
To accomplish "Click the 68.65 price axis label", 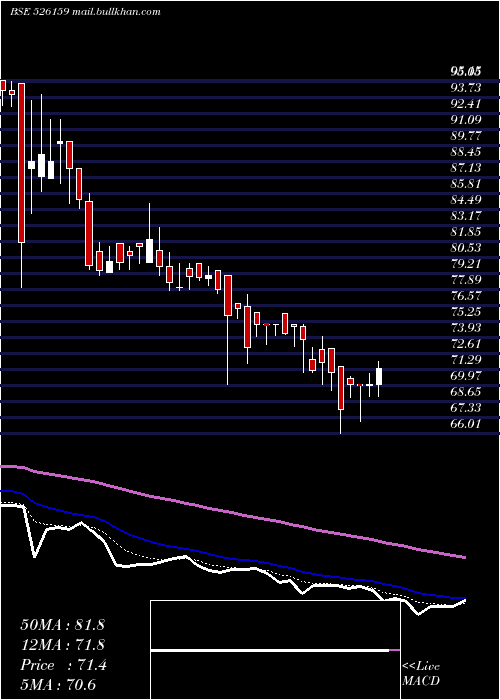I will [465, 392].
